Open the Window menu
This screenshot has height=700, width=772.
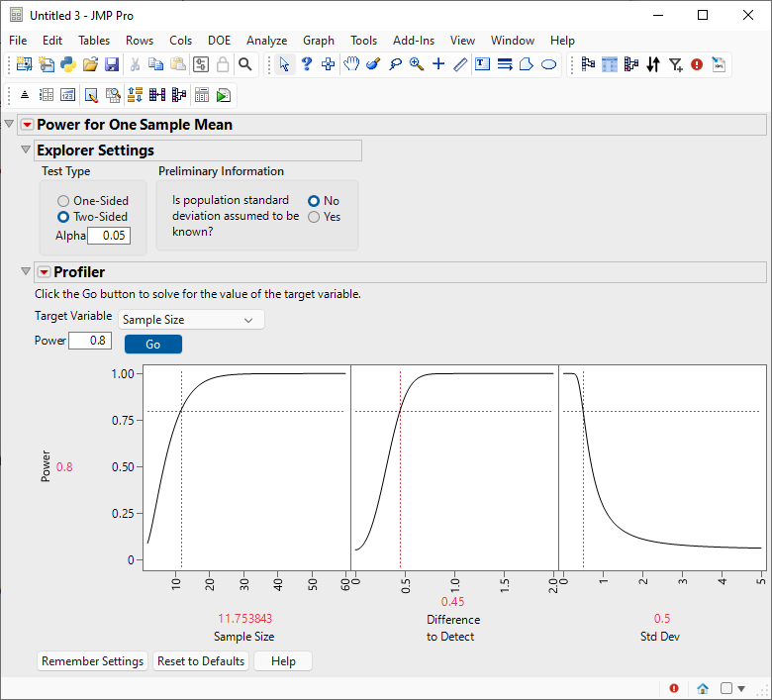pyautogui.click(x=513, y=41)
